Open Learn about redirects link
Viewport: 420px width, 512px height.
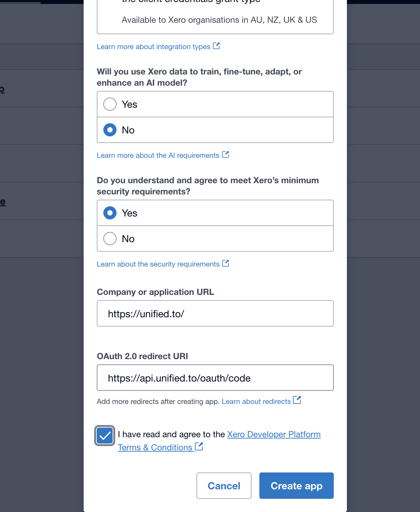coord(256,402)
